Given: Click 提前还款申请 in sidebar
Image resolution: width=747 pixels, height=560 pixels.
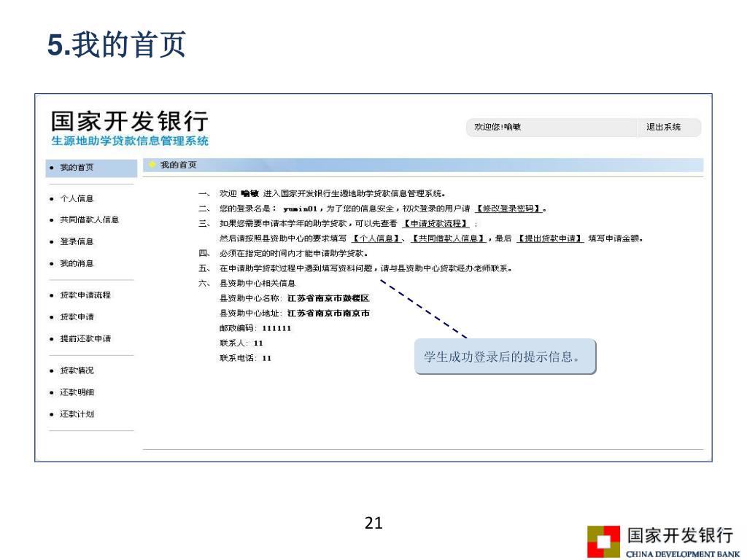Looking at the screenshot, I should pos(85,338).
